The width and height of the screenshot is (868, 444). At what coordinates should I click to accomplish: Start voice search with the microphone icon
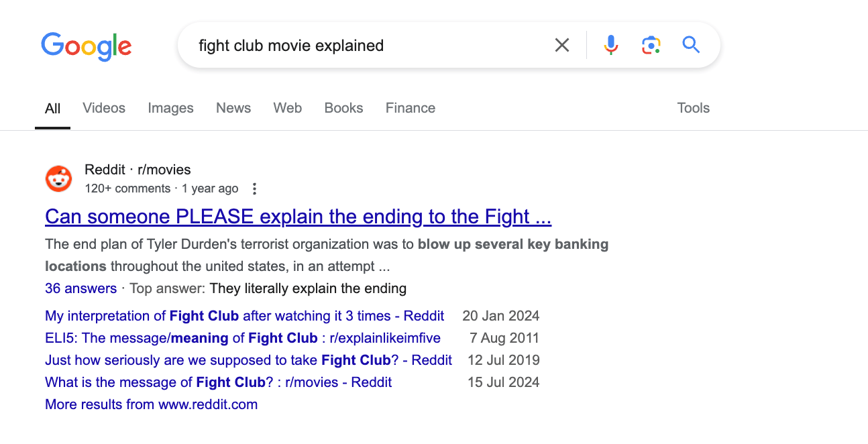[610, 45]
